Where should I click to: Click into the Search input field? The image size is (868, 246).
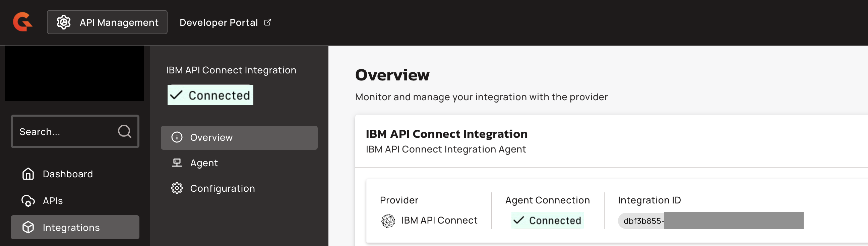click(x=64, y=131)
